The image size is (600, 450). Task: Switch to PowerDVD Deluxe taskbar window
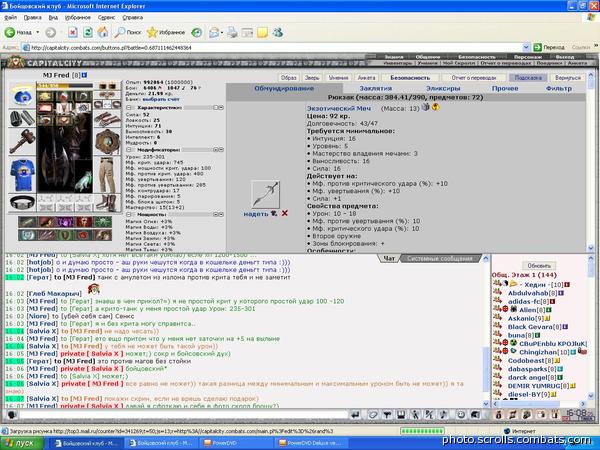click(312, 443)
